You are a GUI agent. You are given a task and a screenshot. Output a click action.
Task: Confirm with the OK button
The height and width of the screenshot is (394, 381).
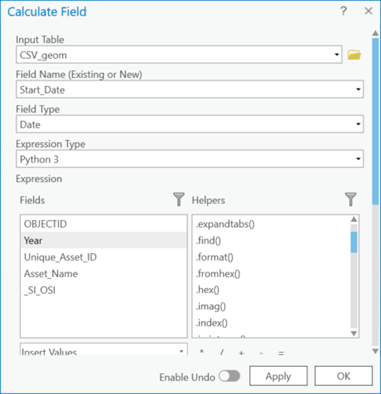click(343, 376)
